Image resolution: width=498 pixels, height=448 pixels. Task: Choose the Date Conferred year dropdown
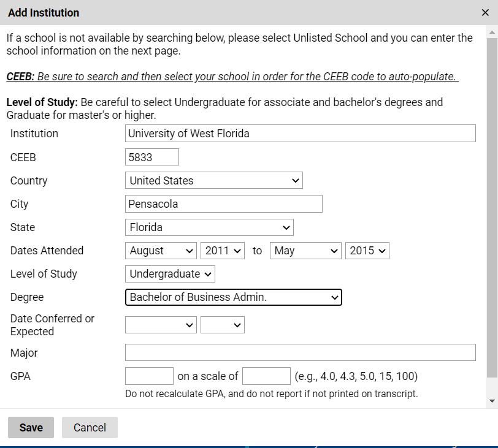tap(222, 325)
